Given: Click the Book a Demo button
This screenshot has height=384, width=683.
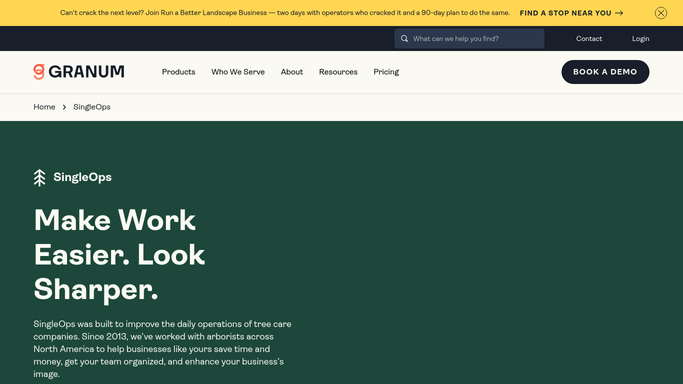Looking at the screenshot, I should [x=605, y=72].
